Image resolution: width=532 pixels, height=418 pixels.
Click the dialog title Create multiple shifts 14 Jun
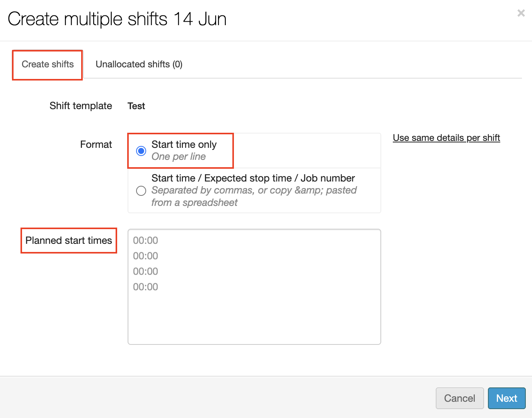click(x=117, y=19)
